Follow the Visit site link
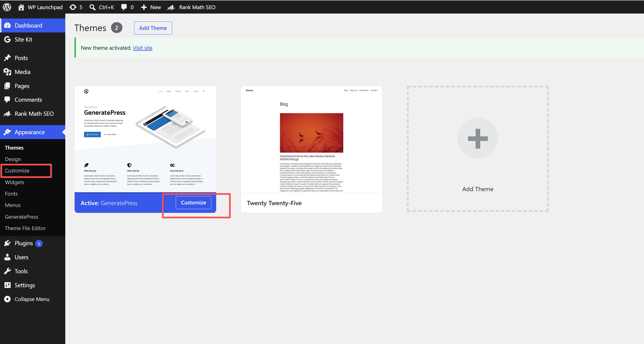 click(x=143, y=48)
